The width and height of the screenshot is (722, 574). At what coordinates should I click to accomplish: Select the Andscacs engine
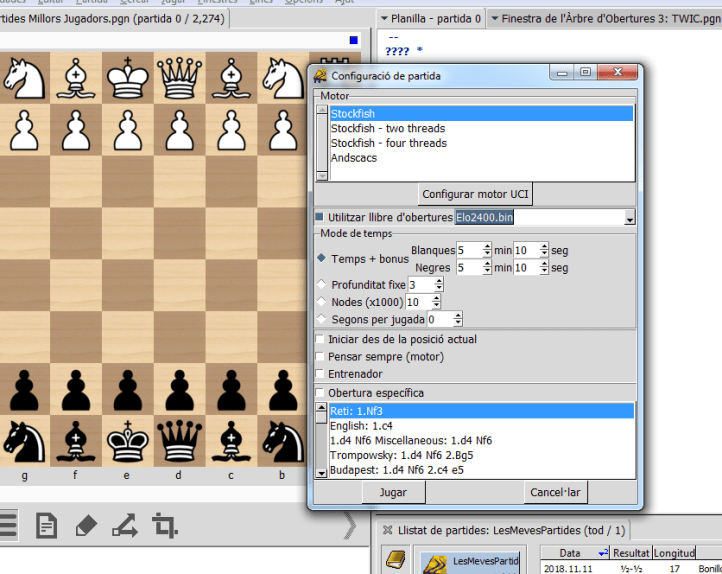coord(482,157)
